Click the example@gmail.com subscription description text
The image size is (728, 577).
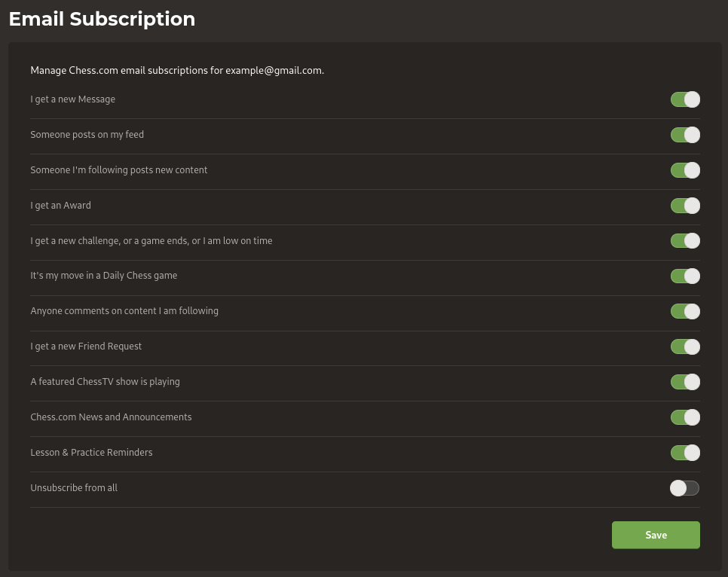[x=177, y=71]
